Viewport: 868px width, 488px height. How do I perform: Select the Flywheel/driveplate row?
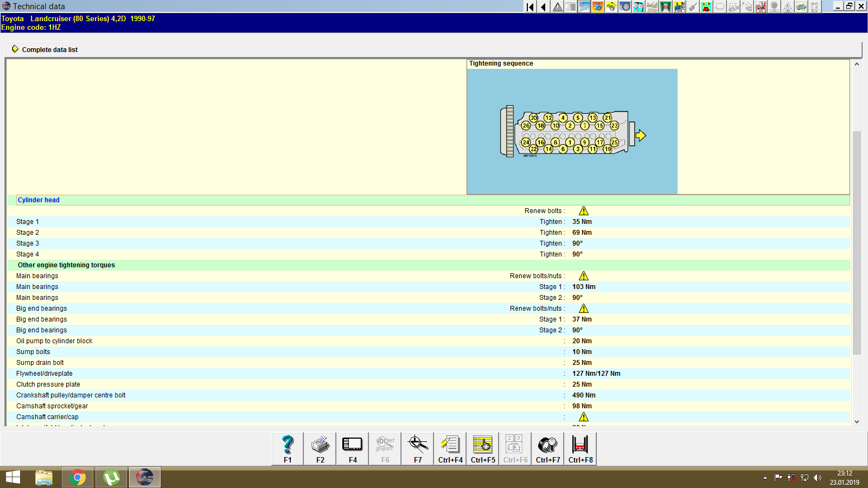click(x=429, y=374)
